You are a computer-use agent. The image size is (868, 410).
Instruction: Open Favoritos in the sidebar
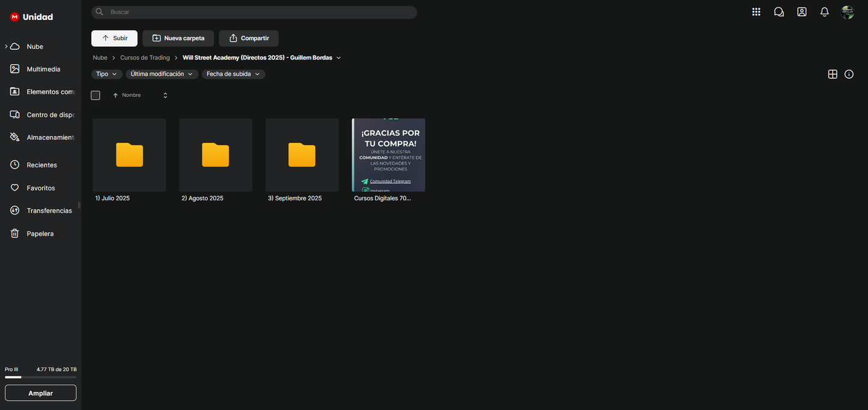[x=40, y=188]
